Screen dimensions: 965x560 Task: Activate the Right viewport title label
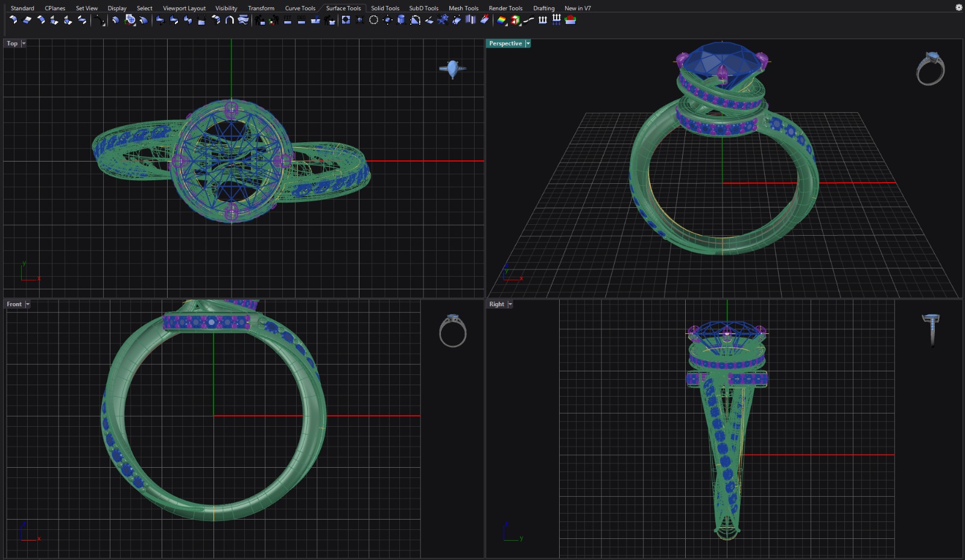click(496, 304)
